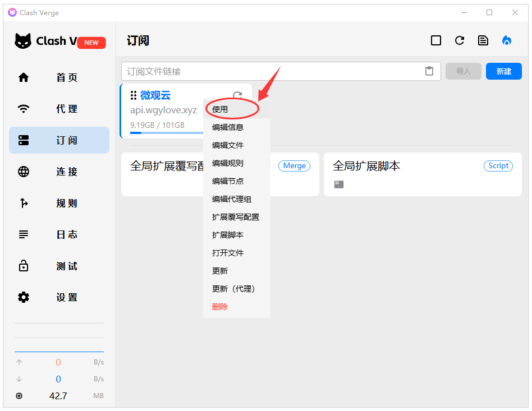Click the drag handle on 微观云 profile
Viewport: 532px width, 411px height.
click(134, 95)
